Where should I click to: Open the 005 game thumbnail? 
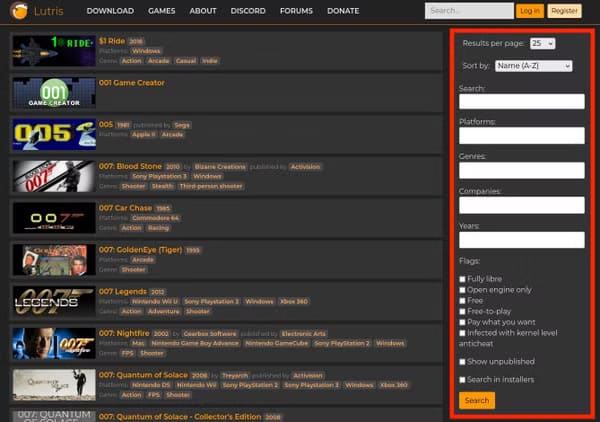(54, 134)
